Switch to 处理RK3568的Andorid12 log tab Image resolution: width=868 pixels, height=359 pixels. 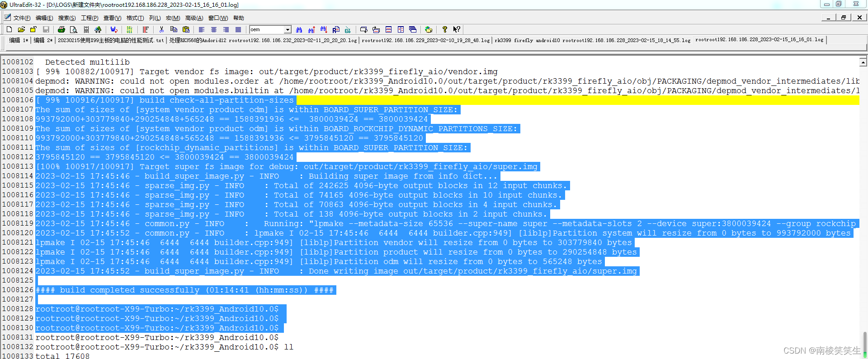pyautogui.click(x=263, y=40)
